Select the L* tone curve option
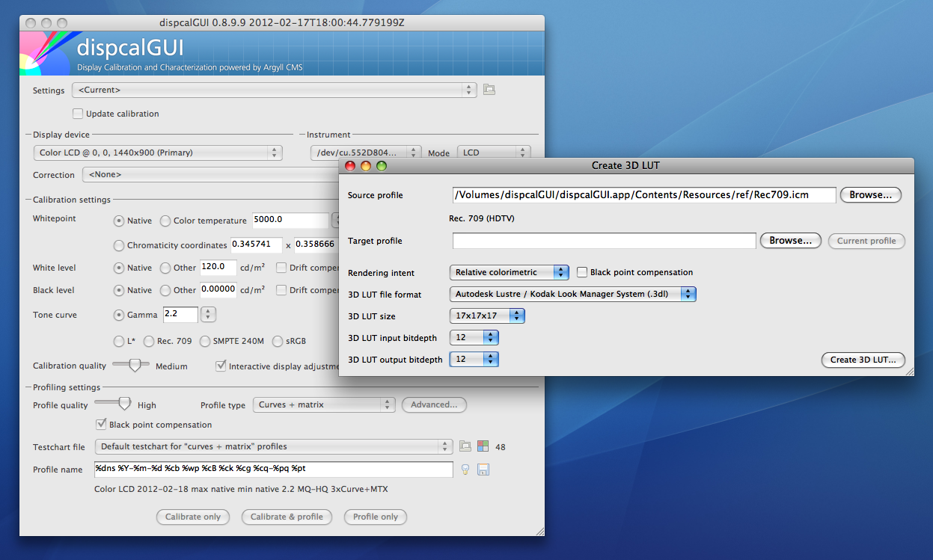Viewport: 933px width, 560px height. tap(118, 341)
